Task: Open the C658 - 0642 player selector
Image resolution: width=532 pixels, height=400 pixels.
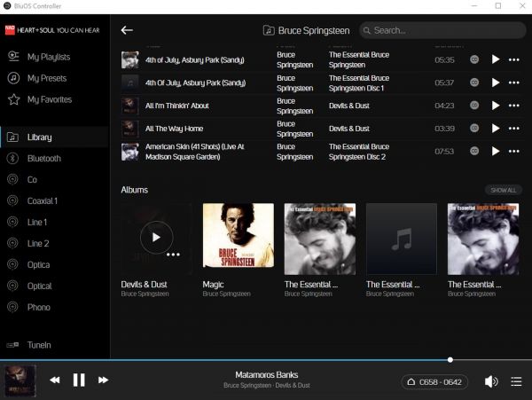Action: [434, 381]
